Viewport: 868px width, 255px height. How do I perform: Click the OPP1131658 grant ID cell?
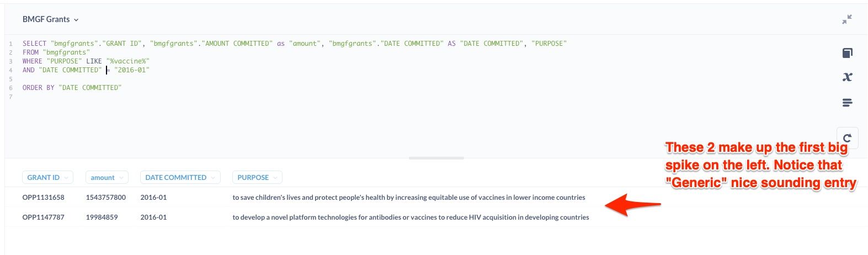coord(44,197)
